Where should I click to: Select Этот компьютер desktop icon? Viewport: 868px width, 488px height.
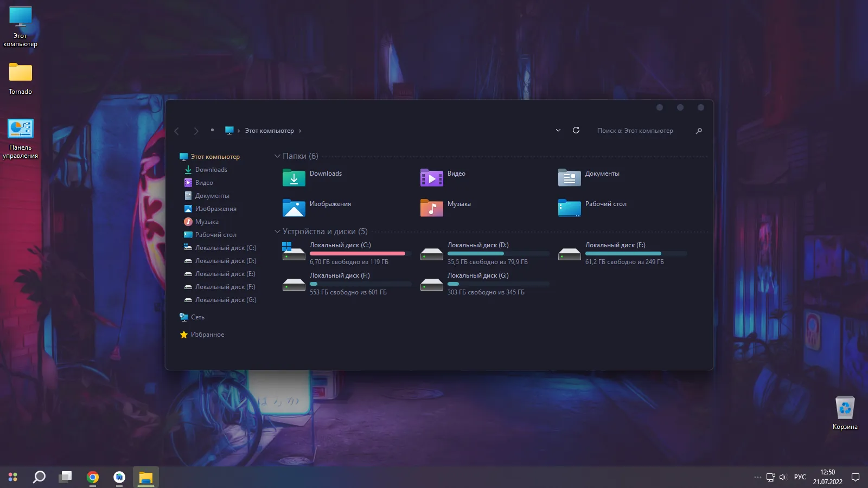pyautogui.click(x=21, y=27)
